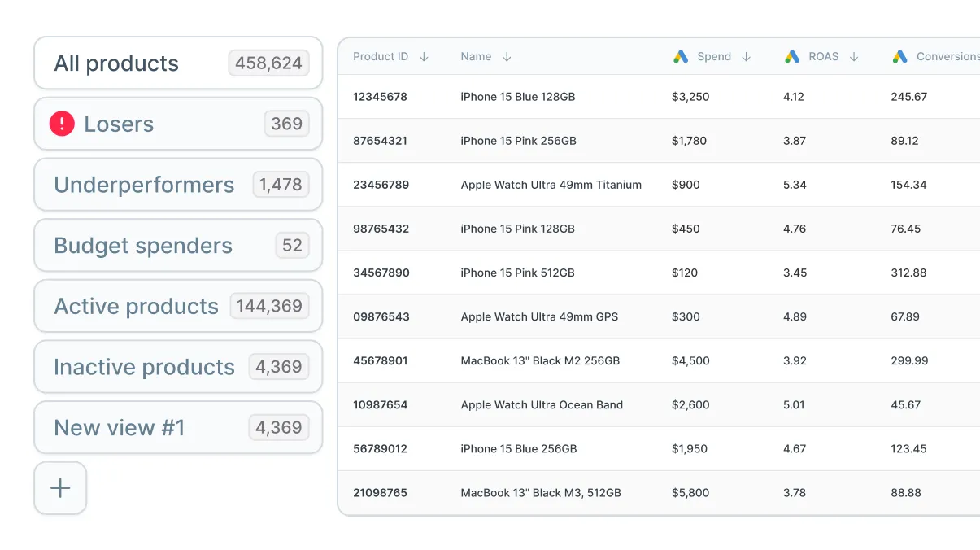Switch to the Losers view

click(x=178, y=124)
